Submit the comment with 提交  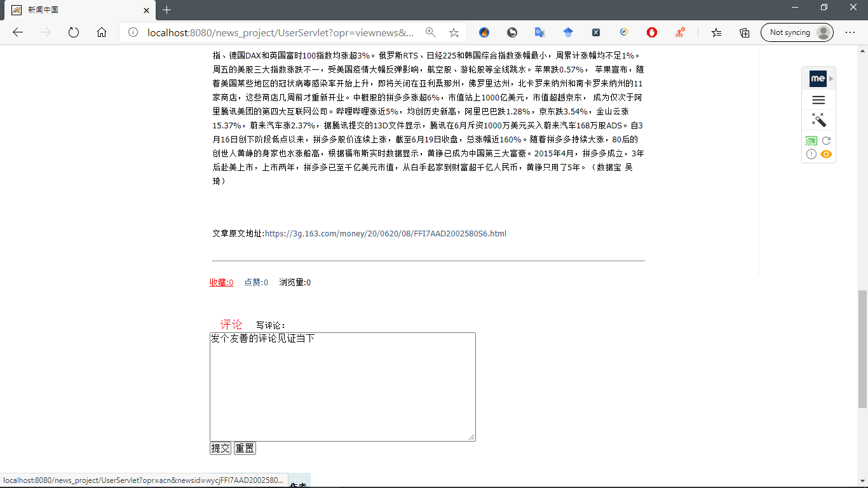point(220,449)
